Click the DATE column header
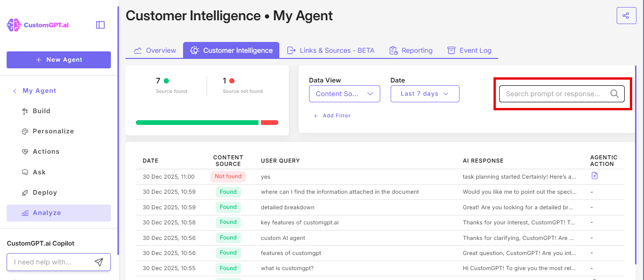The width and height of the screenshot is (644, 280). pyautogui.click(x=151, y=161)
